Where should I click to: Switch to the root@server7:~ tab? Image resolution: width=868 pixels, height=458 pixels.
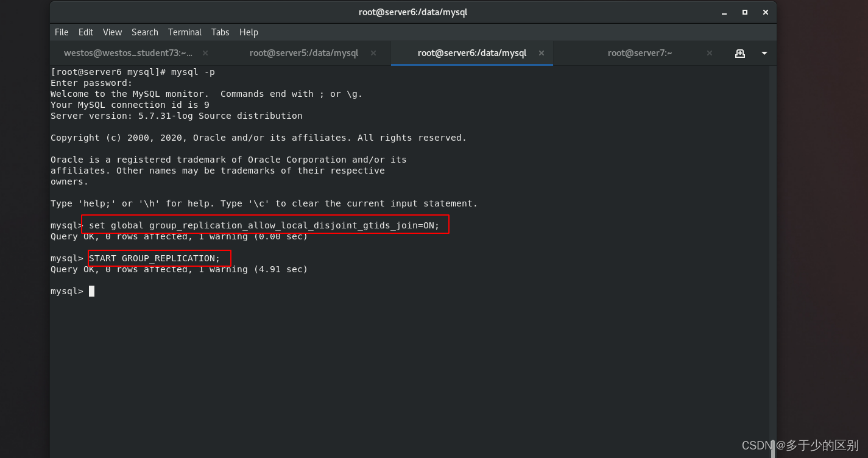pyautogui.click(x=640, y=53)
